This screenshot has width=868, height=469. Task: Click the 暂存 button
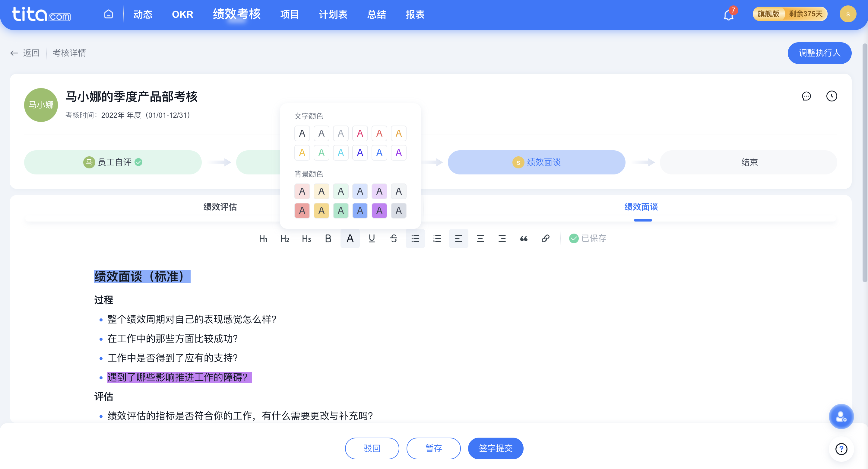click(434, 448)
